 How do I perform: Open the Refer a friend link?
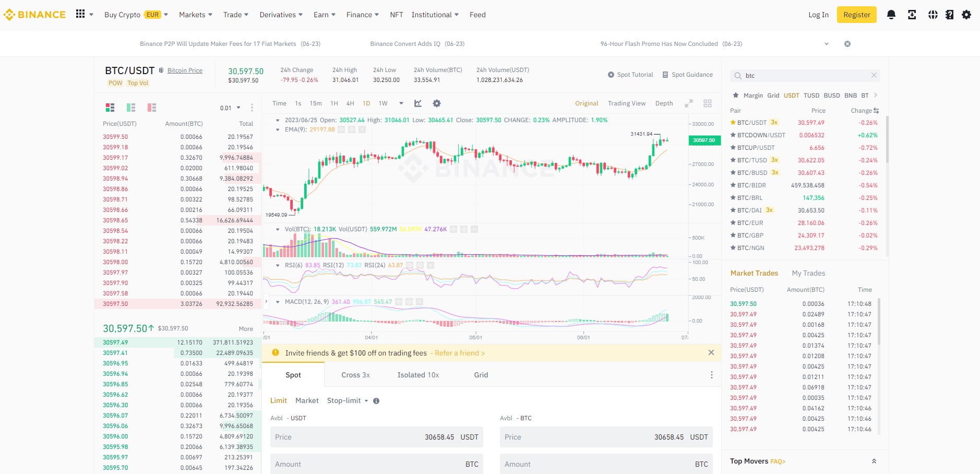[x=460, y=353]
